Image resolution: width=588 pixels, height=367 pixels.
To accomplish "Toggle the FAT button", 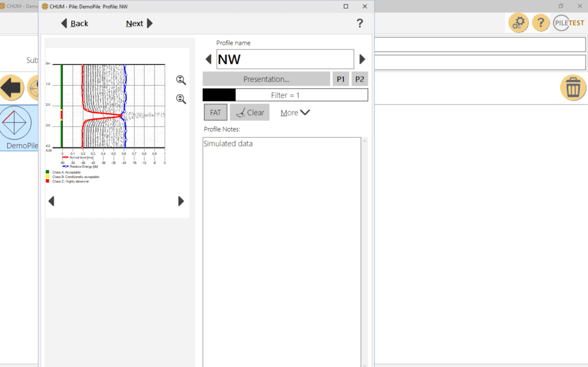I will coord(216,113).
